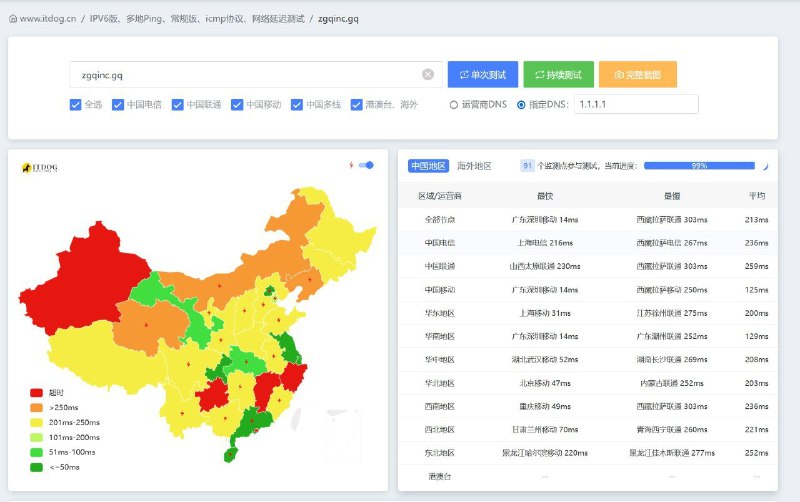Switch to the 海外地区 tab
The height and width of the screenshot is (502, 800).
point(474,166)
